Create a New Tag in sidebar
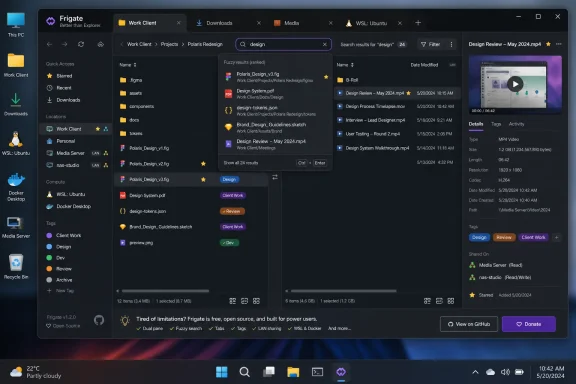This screenshot has width=576, height=384. click(61, 291)
